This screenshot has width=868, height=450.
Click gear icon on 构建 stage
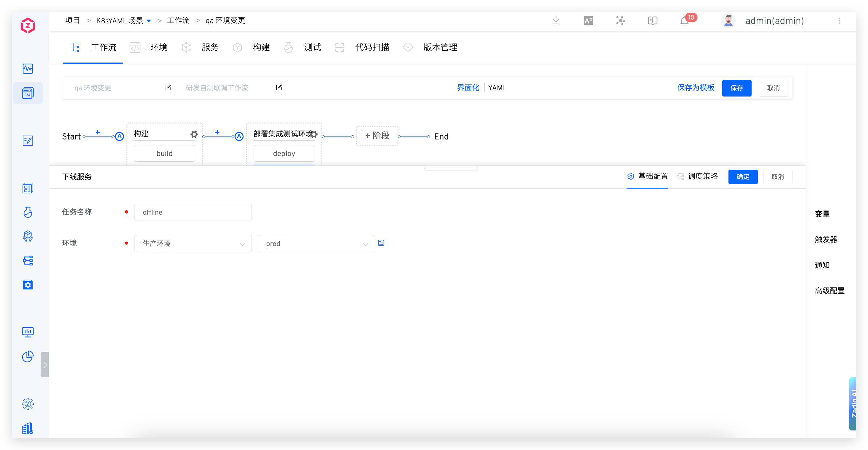coord(194,134)
